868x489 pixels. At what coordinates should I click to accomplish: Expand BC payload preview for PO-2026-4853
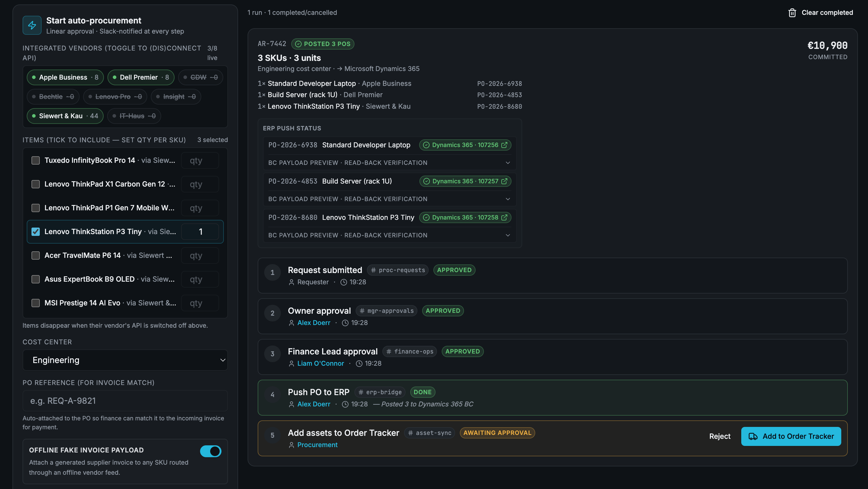(389, 199)
